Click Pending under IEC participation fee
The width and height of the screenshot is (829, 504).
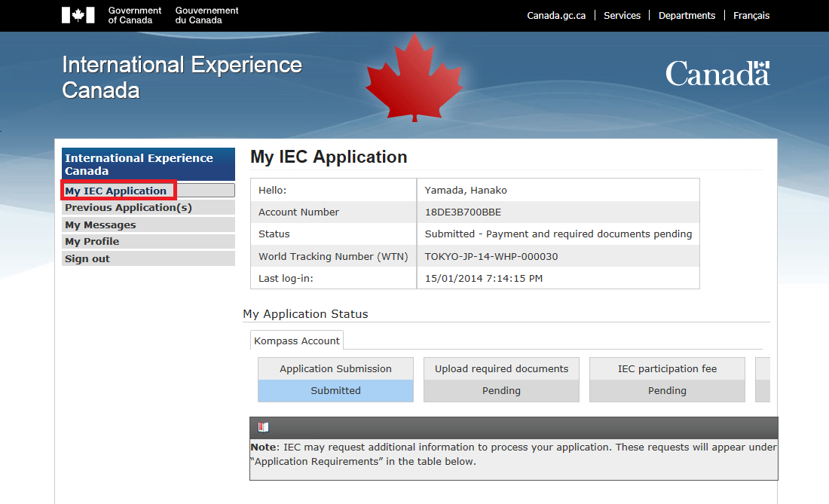tap(667, 391)
